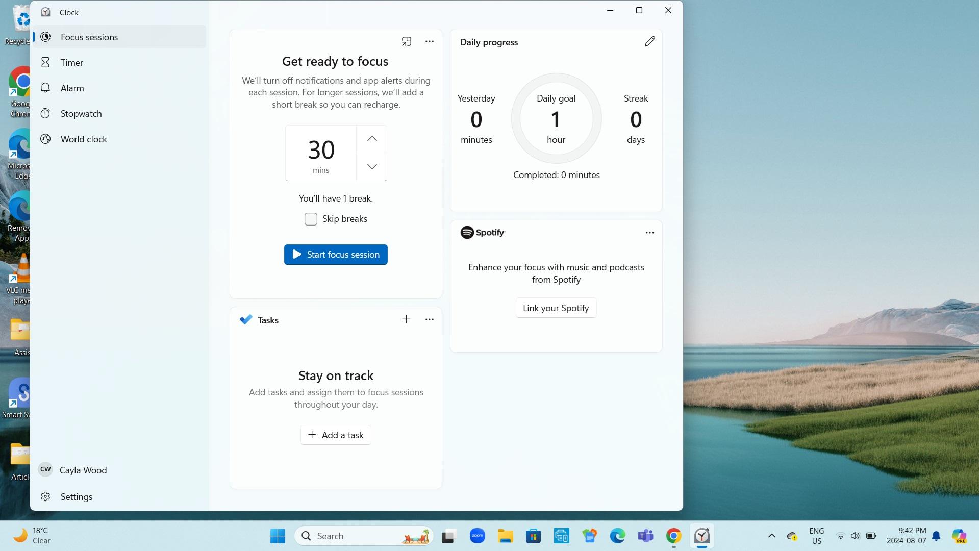Select World clock in sidebar
Viewport: 980px width, 551px height.
click(x=119, y=139)
